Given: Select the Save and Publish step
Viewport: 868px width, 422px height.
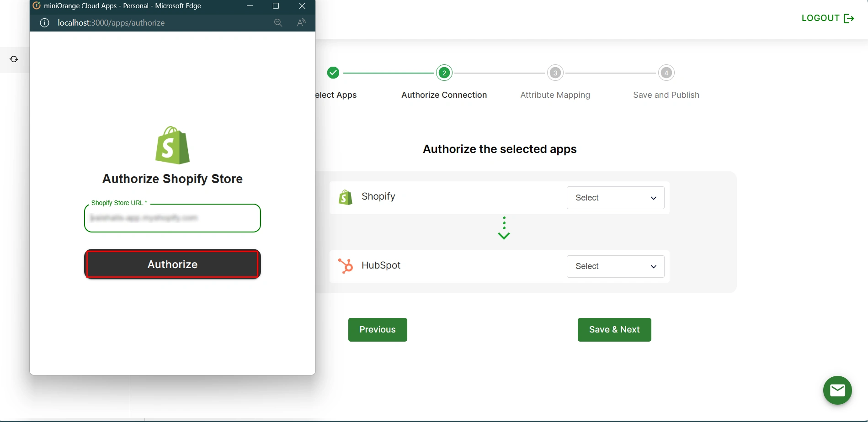Looking at the screenshot, I should click(666, 73).
